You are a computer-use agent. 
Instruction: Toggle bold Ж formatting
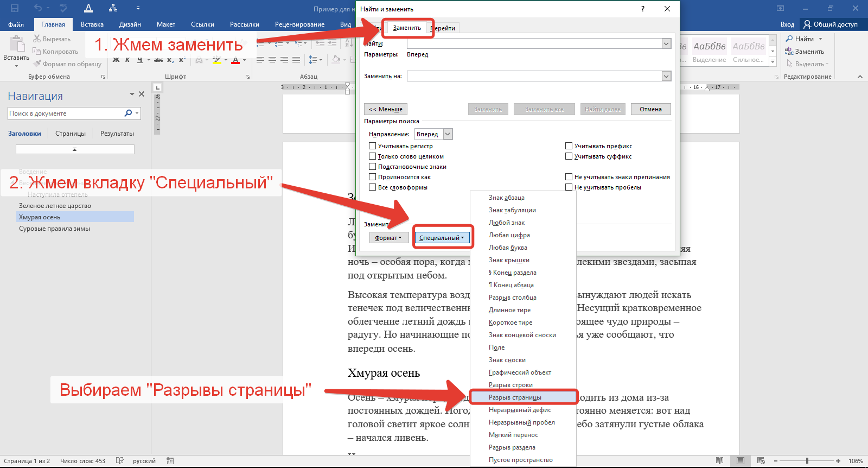(x=116, y=60)
